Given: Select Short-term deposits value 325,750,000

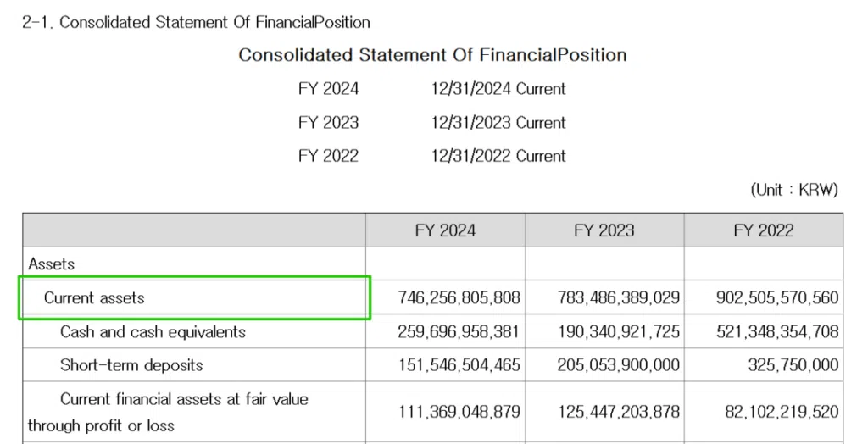Looking at the screenshot, I should point(794,366).
